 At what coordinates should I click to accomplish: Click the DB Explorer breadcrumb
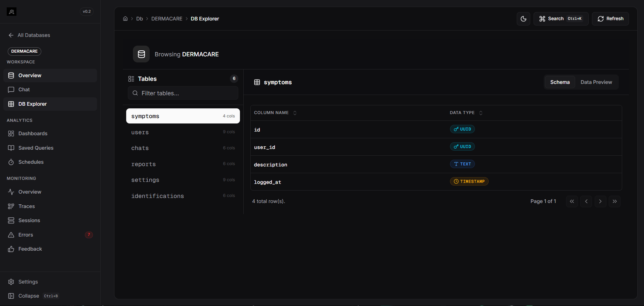tap(205, 19)
